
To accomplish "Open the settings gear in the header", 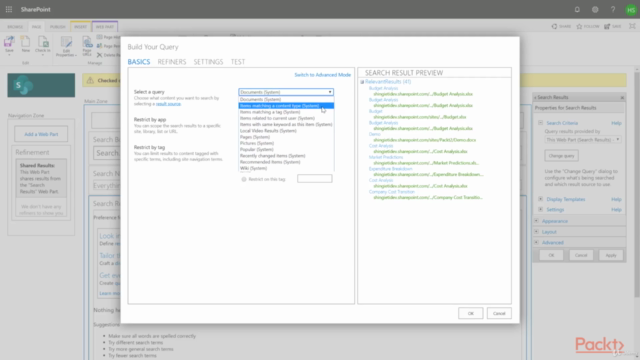I will click(595, 9).
